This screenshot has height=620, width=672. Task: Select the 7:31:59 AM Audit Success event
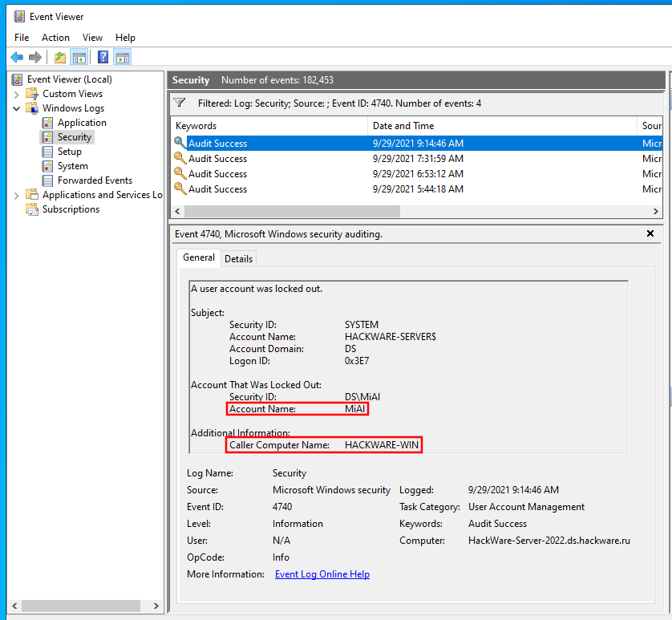217,159
